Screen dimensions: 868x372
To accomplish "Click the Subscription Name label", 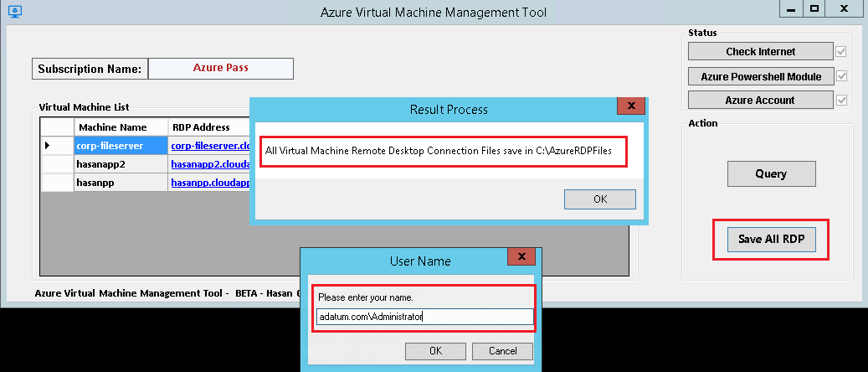I will tap(90, 70).
